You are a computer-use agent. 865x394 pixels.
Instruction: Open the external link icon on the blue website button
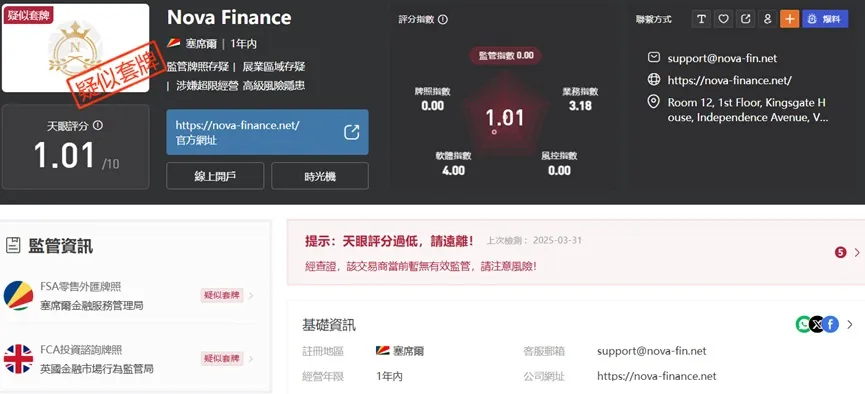click(351, 132)
